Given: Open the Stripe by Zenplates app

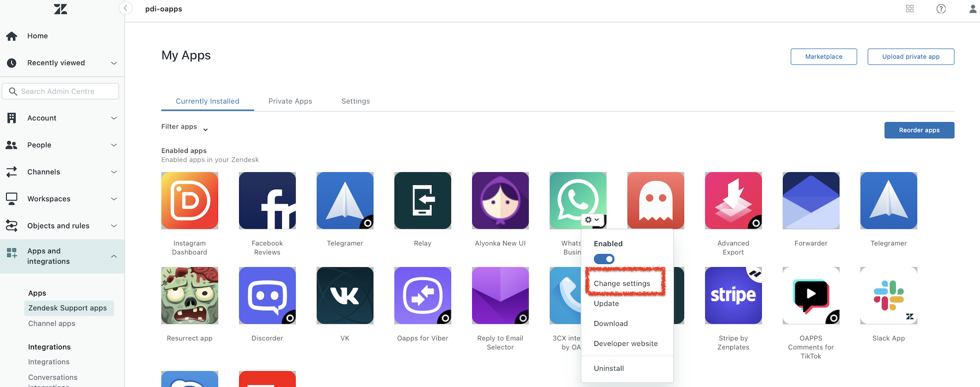Looking at the screenshot, I should tap(733, 295).
